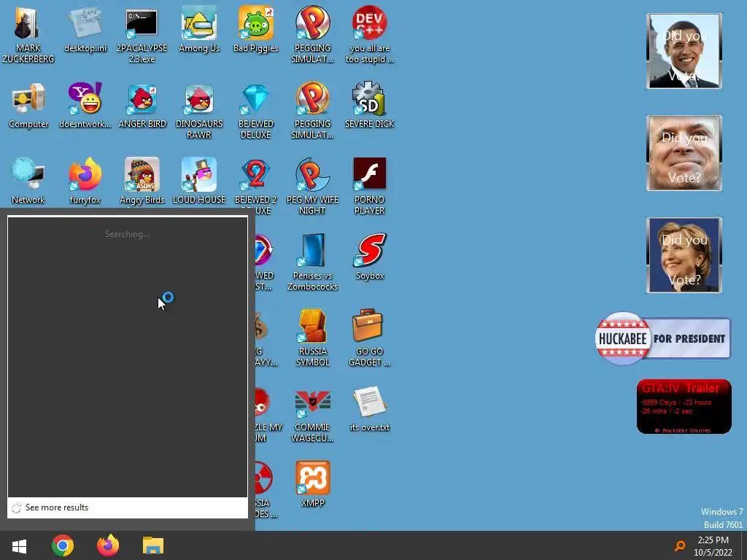Click the Hillary 'Did you Vote?' gadget
The image size is (747, 560).
[x=684, y=255]
